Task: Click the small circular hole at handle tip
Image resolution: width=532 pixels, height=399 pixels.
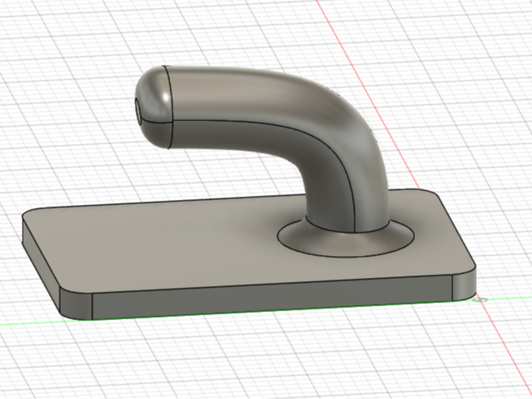Action: coord(140,111)
